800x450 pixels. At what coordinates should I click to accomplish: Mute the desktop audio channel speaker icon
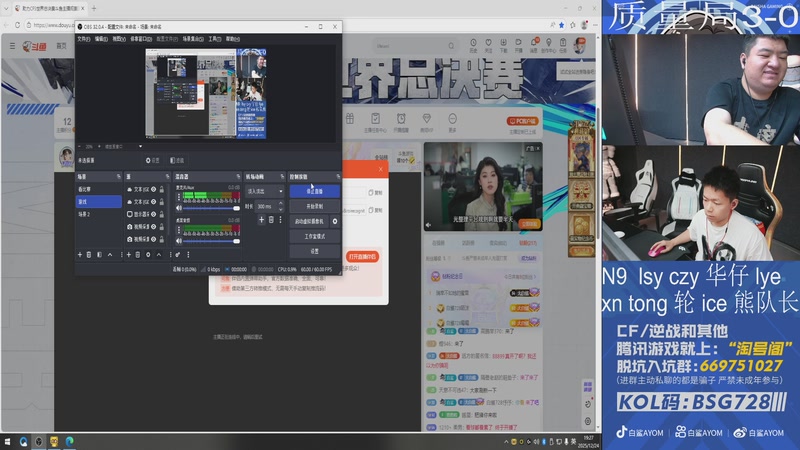click(x=179, y=241)
